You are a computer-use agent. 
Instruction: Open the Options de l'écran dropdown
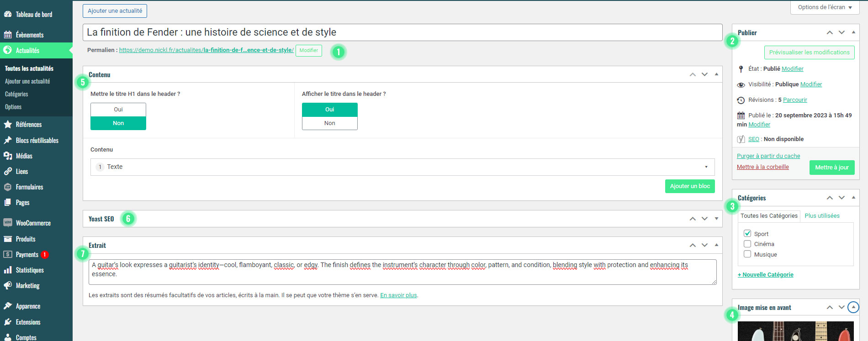(x=825, y=7)
